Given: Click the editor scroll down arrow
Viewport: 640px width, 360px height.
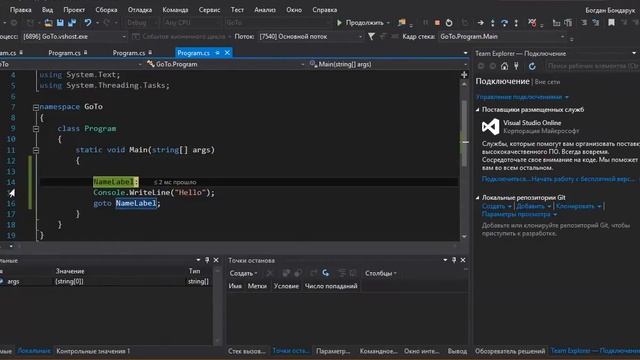Looking at the screenshot, I should 464,237.
